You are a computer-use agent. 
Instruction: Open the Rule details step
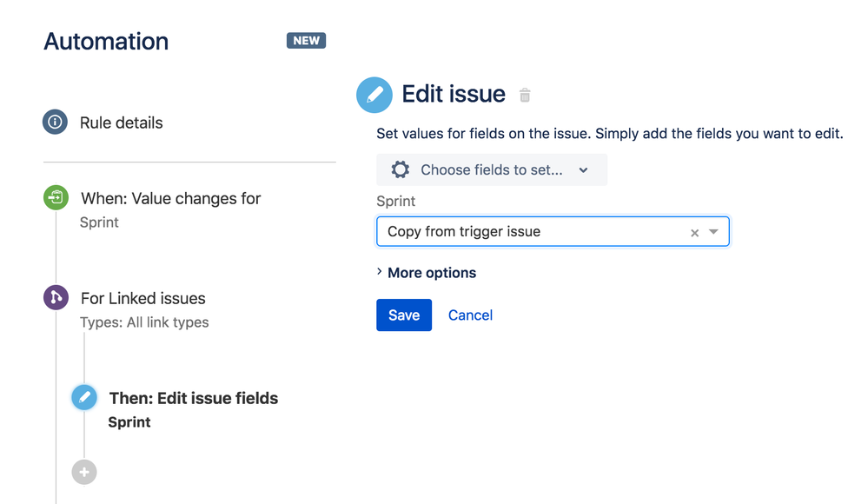(120, 123)
